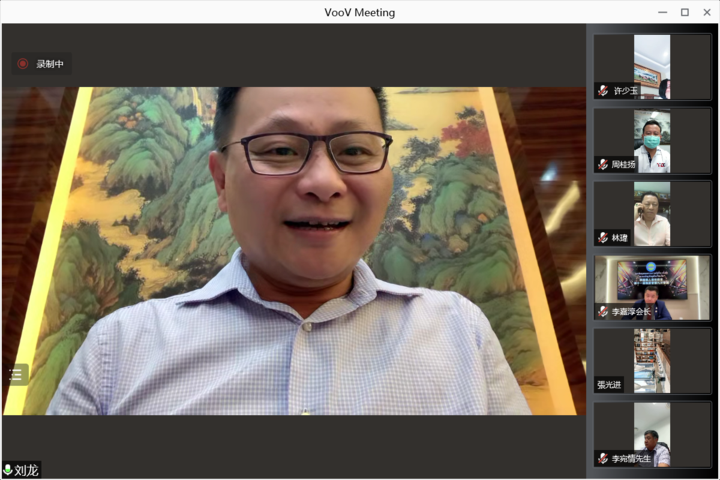This screenshot has height=480, width=720.
Task: Click muted mic icon for 许少玉
Action: 603,91
